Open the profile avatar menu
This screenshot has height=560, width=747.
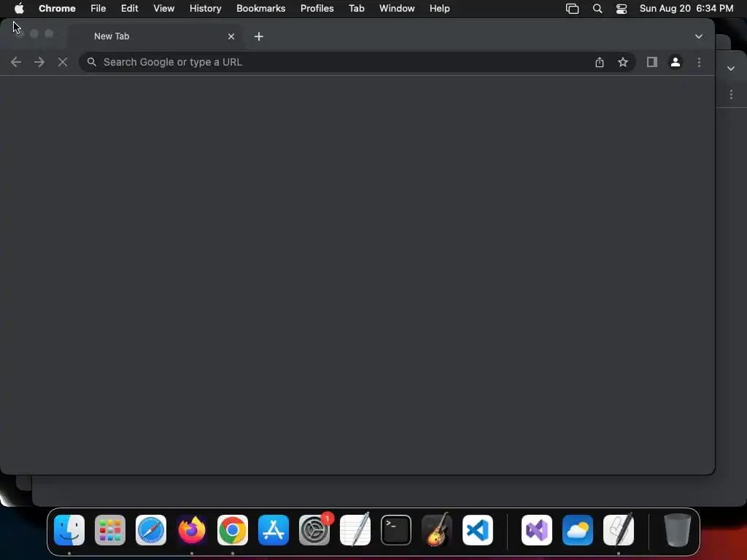pos(675,62)
